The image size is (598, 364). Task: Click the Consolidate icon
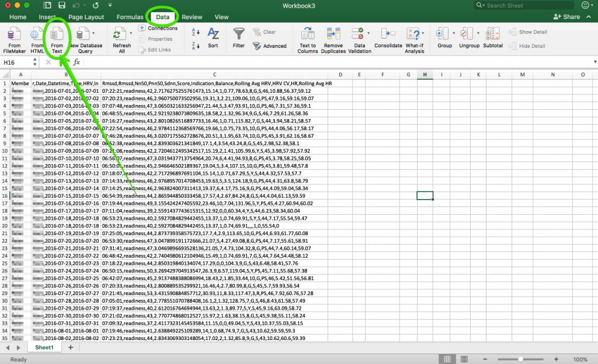[388, 34]
